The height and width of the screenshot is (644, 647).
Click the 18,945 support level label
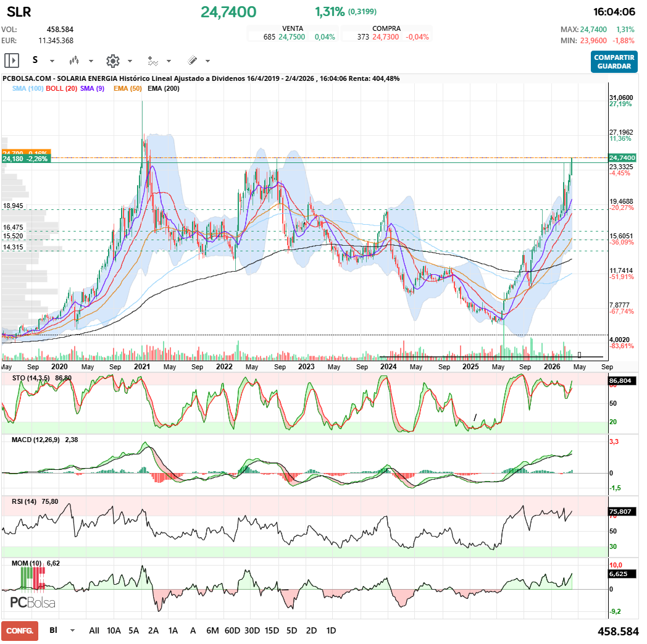point(13,206)
